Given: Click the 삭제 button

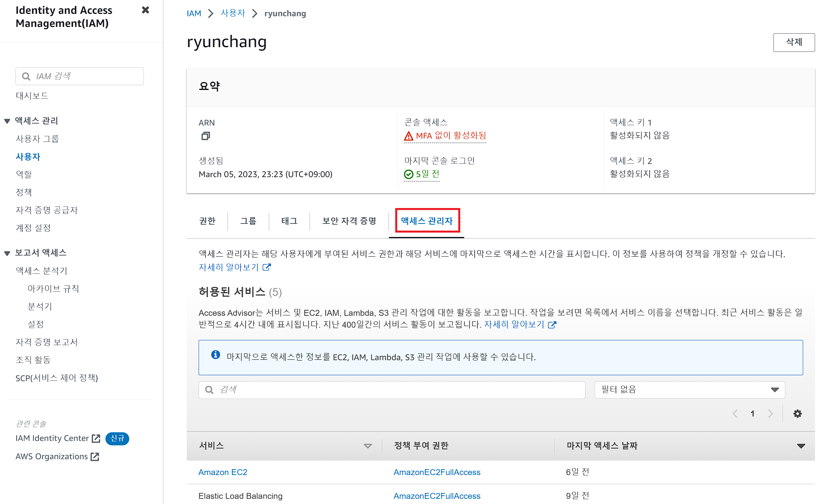Looking at the screenshot, I should (794, 42).
